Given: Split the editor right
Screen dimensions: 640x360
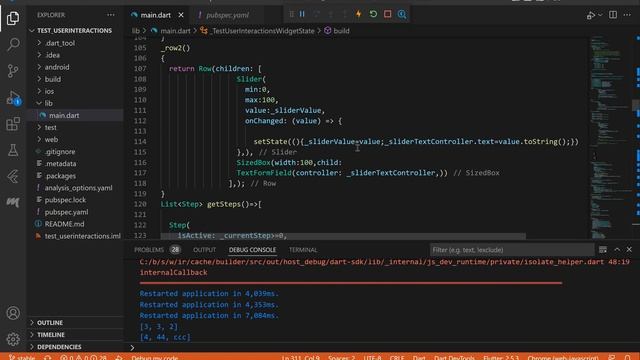Looking at the screenshot, I should pyautogui.click(x=613, y=15).
